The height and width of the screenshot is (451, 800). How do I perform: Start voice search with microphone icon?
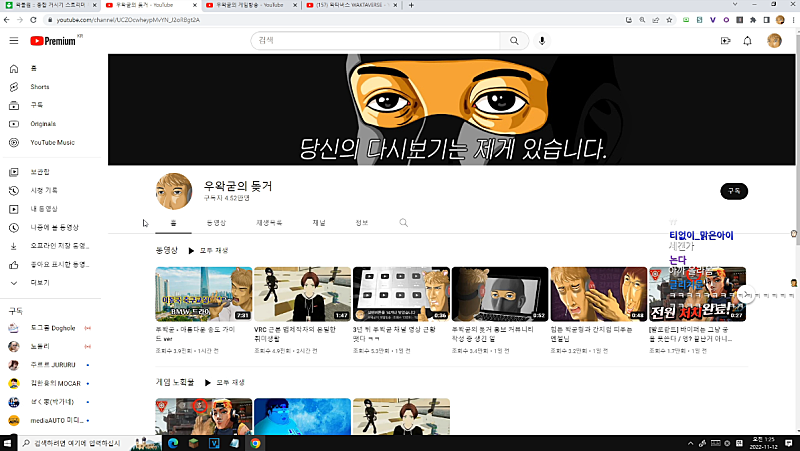click(542, 41)
